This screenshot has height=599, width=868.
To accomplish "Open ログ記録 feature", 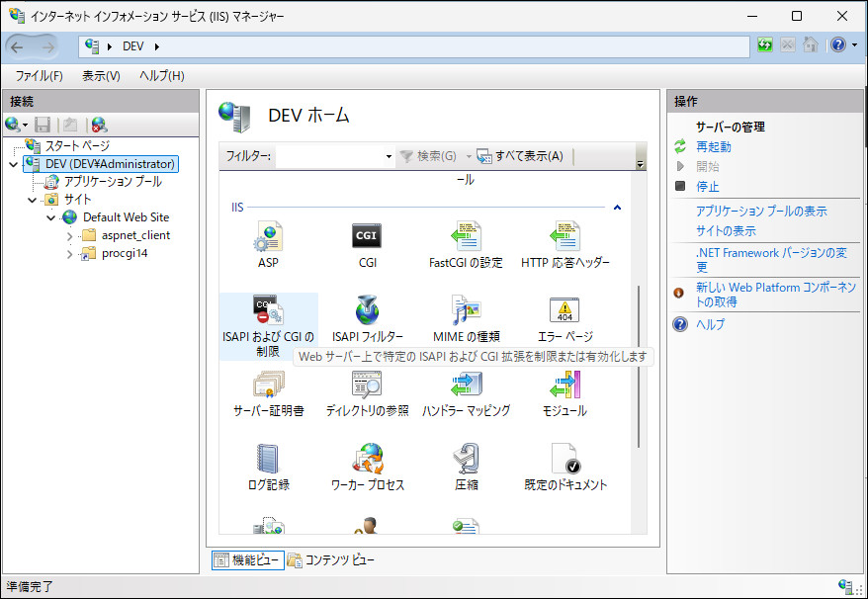I will 269,467.
